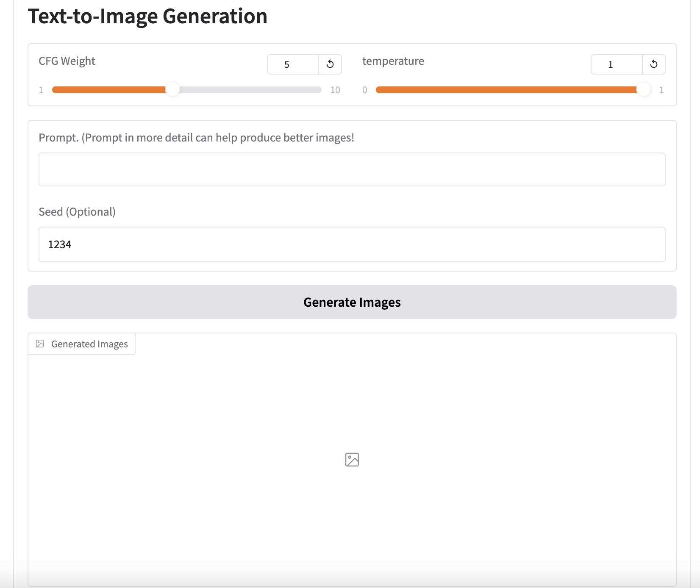Grab the temperature slider handle
This screenshot has width=700, height=588.
coord(644,90)
